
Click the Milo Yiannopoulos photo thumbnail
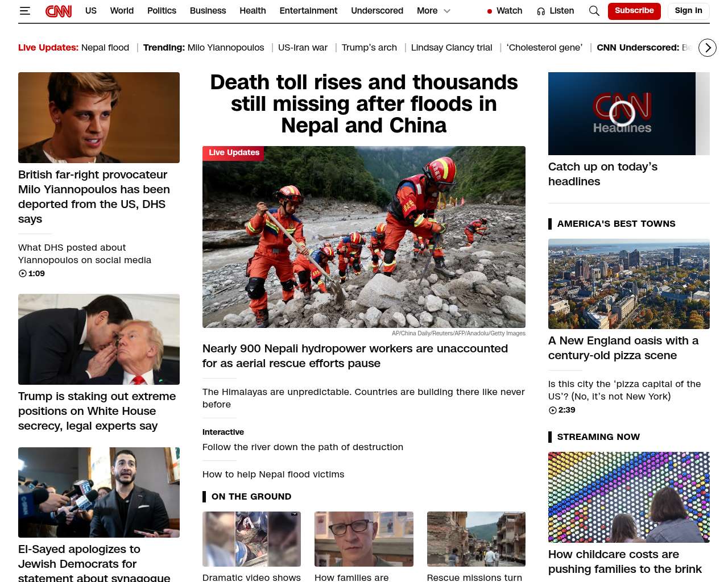(99, 118)
